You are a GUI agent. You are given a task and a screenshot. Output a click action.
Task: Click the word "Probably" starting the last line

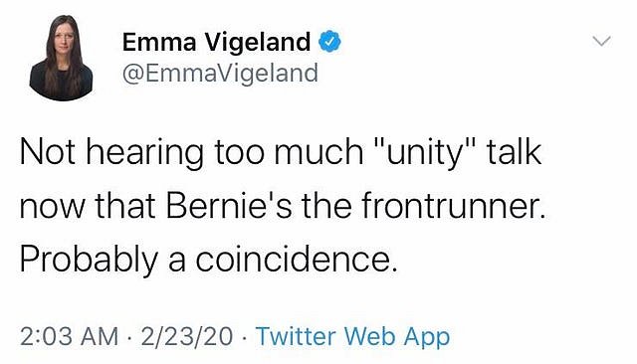(89, 261)
